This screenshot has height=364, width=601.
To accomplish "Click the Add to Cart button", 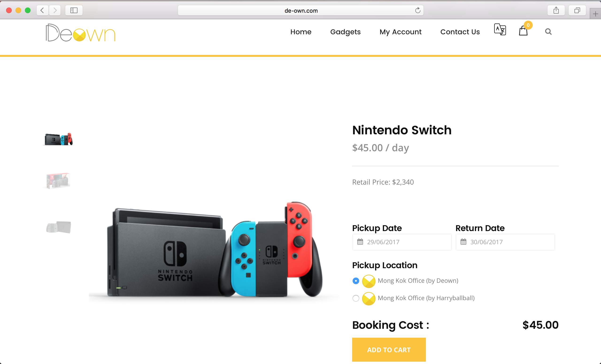I will pyautogui.click(x=389, y=350).
